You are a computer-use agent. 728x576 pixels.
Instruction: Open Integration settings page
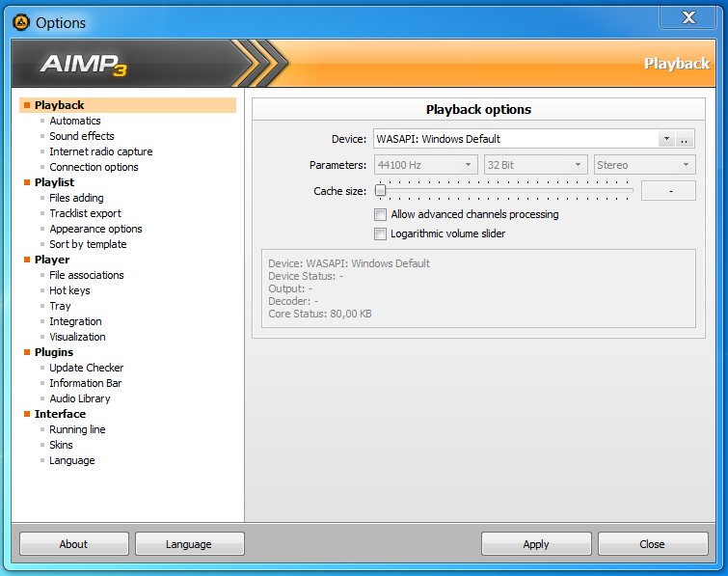75,321
